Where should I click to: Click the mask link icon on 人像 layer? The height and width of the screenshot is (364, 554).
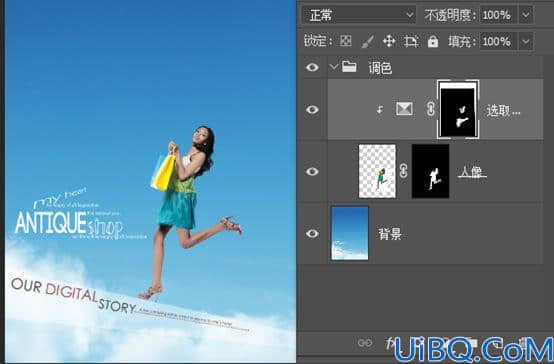(x=403, y=171)
